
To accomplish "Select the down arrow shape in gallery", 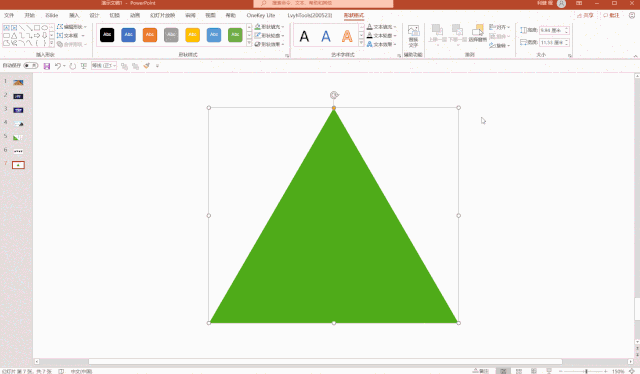I will click(44, 36).
